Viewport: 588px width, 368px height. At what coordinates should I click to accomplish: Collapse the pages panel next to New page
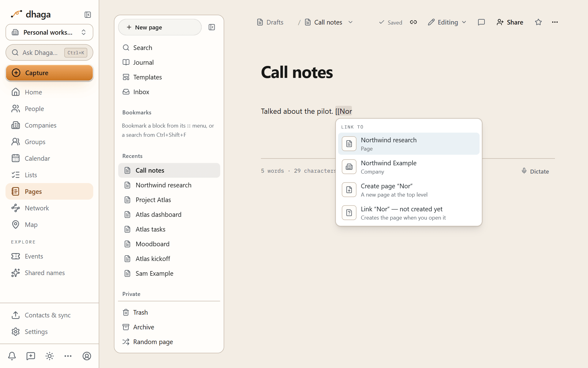(x=212, y=27)
